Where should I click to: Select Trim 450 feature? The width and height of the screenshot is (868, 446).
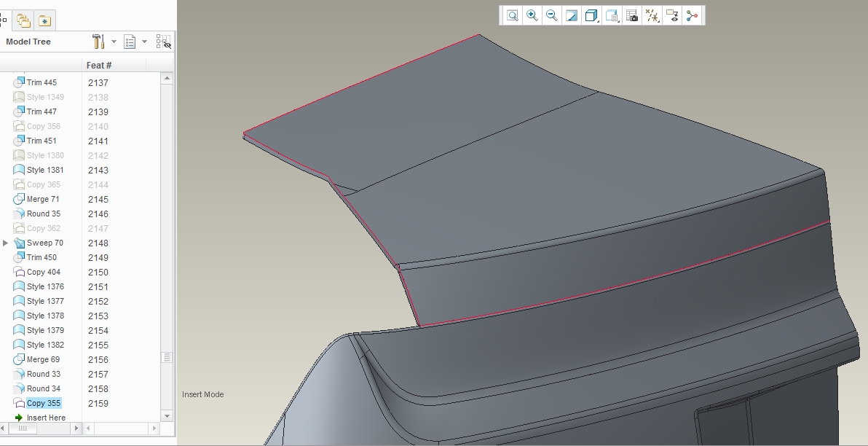pyautogui.click(x=42, y=258)
